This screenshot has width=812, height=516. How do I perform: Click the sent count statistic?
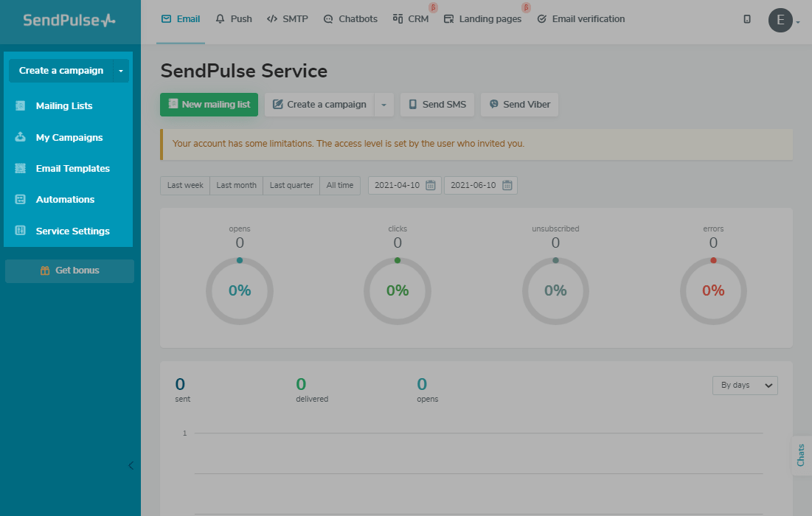click(x=182, y=390)
